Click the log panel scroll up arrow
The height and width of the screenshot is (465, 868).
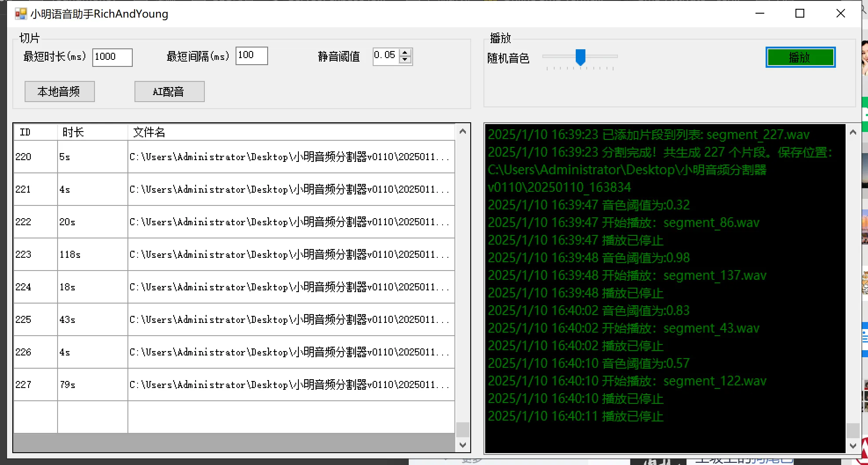pyautogui.click(x=853, y=132)
